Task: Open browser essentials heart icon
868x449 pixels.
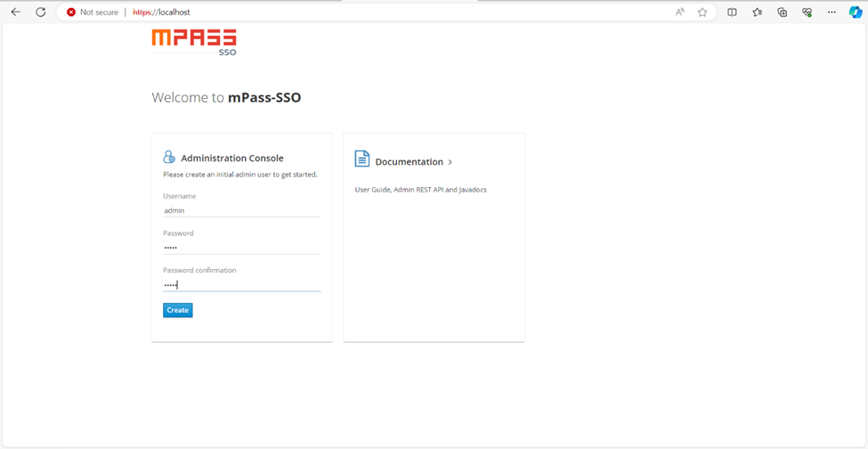Action: (807, 12)
